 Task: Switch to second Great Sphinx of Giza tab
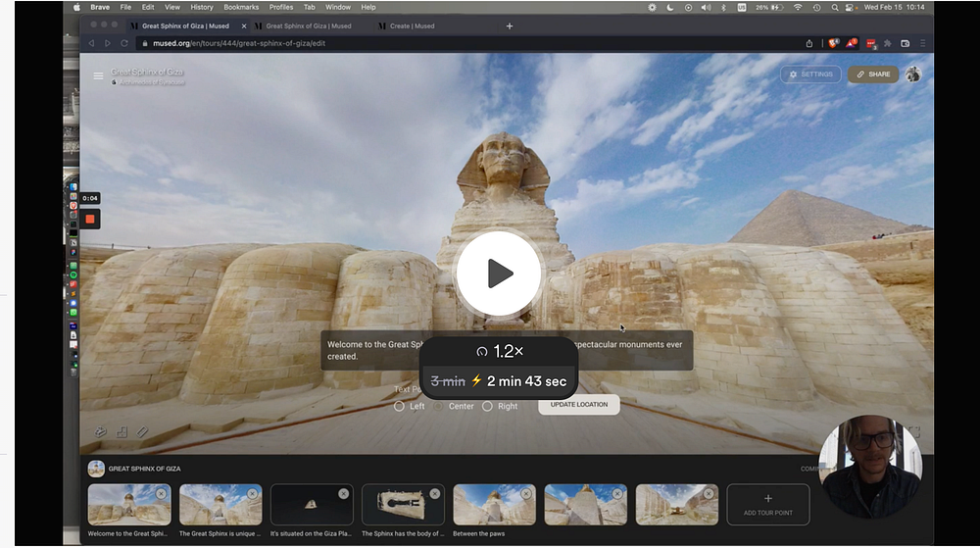(x=308, y=26)
